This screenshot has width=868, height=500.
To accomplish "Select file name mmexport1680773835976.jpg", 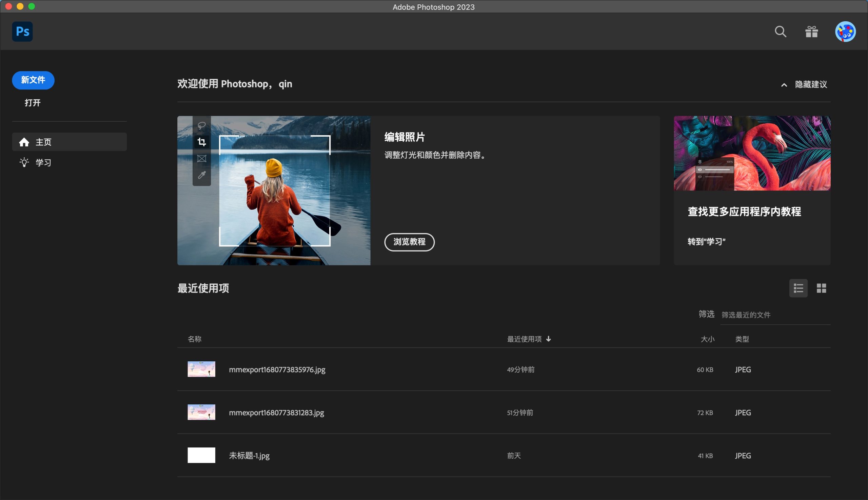I will (277, 369).
